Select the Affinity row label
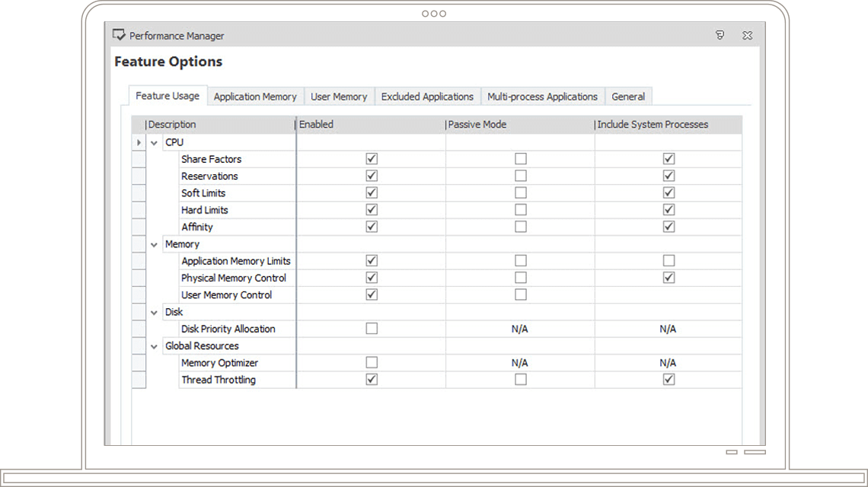This screenshot has width=868, height=487. coord(197,227)
